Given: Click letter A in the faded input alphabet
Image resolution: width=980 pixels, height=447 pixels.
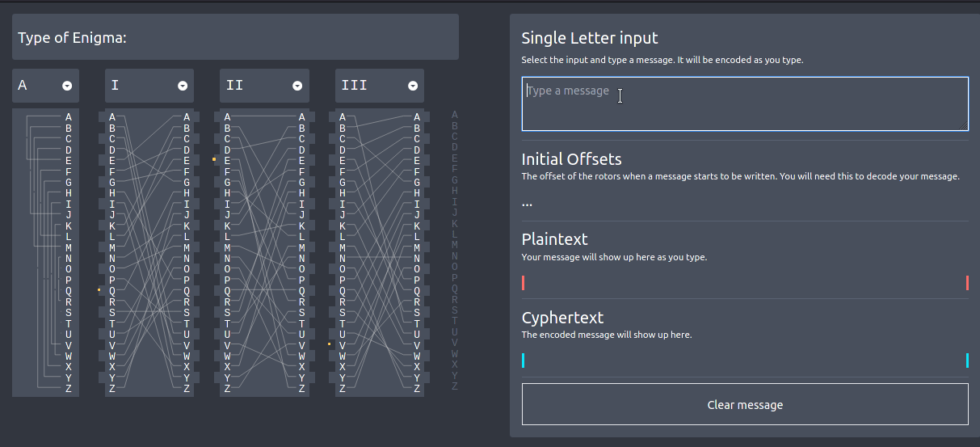Looking at the screenshot, I should tap(455, 115).
